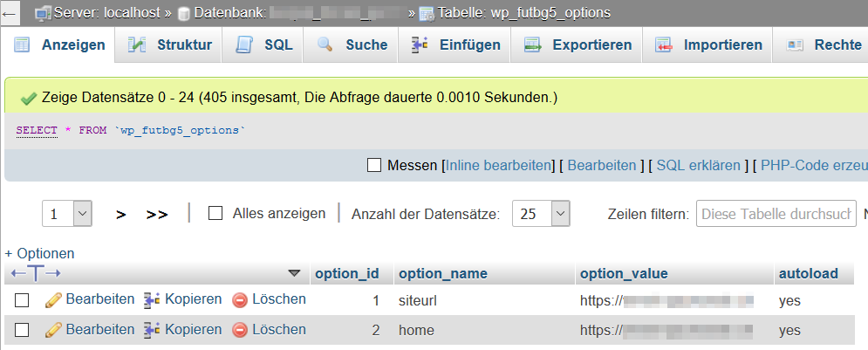Viewport: 868px width, 350px height.
Task: Click the Struktur tab icon
Action: point(136,45)
